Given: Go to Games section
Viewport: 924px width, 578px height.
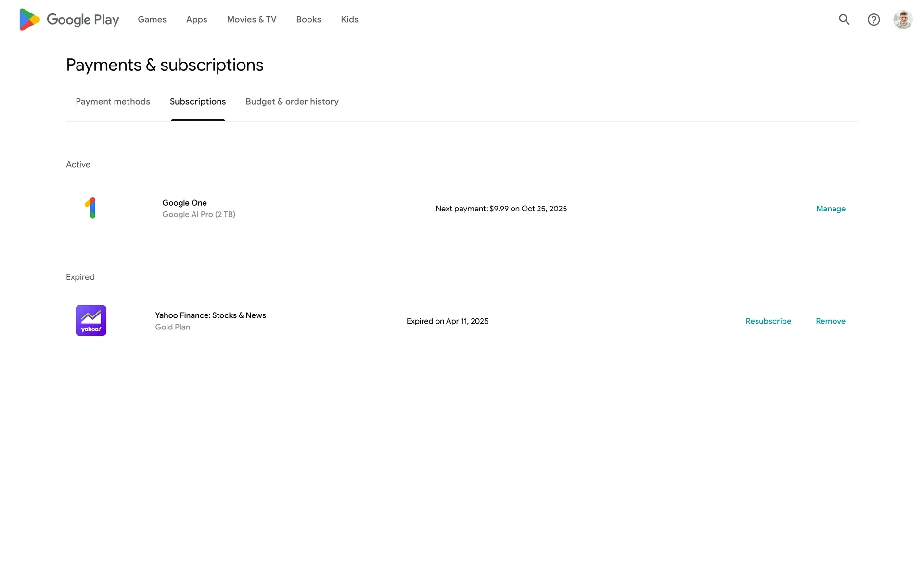Looking at the screenshot, I should pos(152,20).
